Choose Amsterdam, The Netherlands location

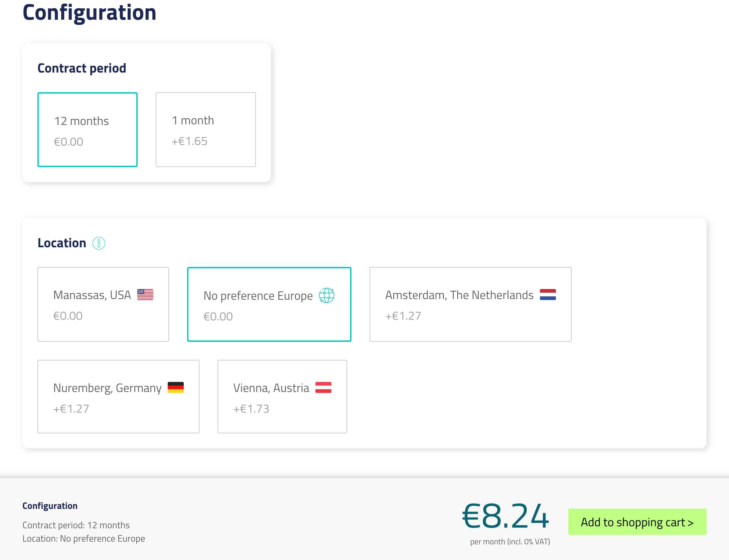(470, 304)
